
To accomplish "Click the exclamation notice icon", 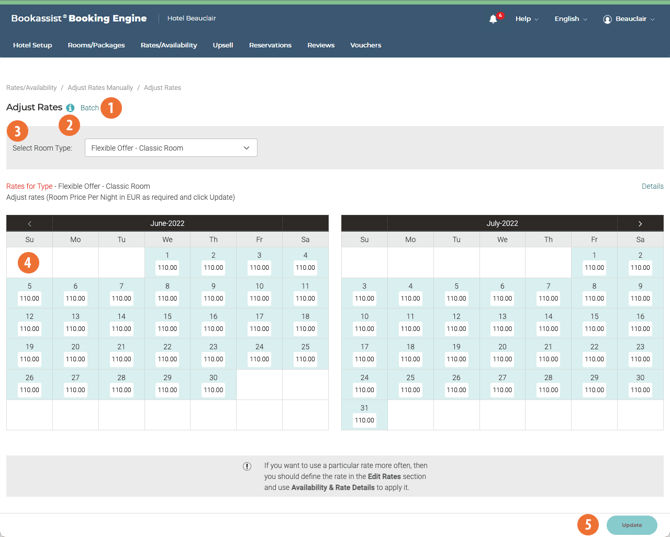I will [x=247, y=466].
